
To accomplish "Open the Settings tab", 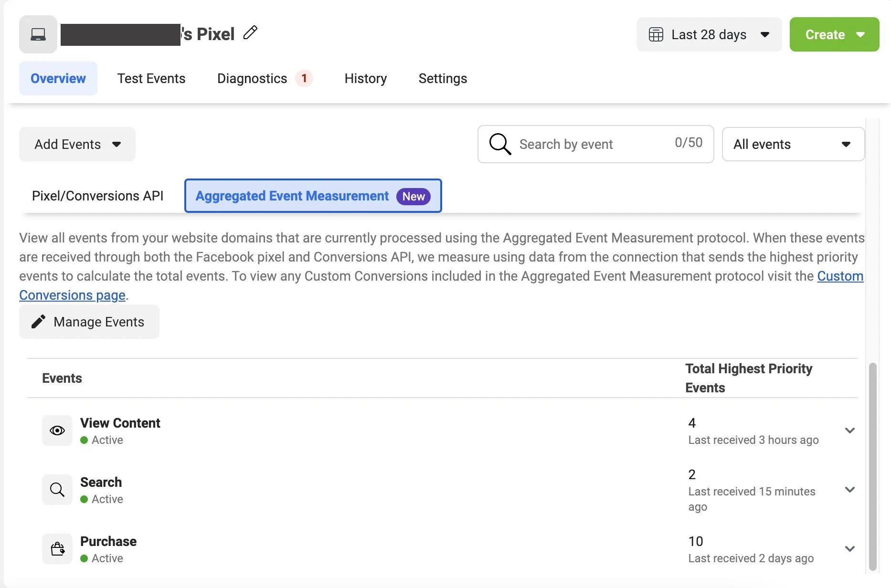I will pyautogui.click(x=443, y=78).
